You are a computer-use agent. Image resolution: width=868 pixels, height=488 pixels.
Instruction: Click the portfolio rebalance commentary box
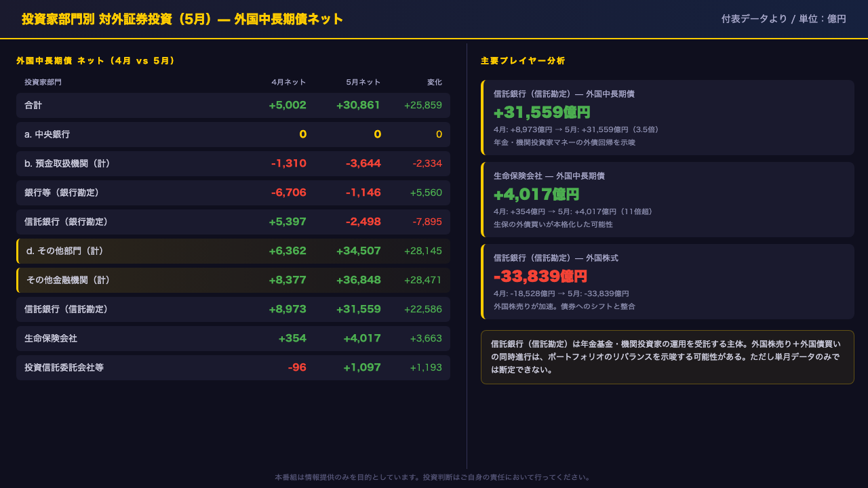[x=667, y=357]
